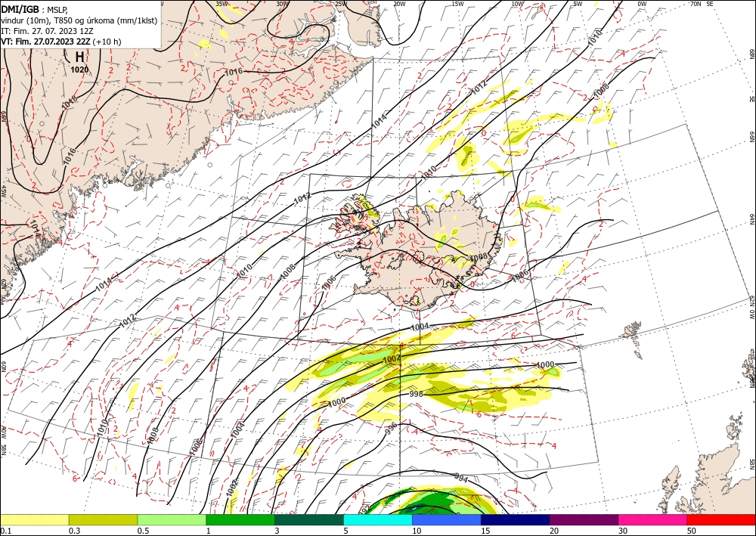Choose the navy 15 mm legend swatch

[516, 519]
